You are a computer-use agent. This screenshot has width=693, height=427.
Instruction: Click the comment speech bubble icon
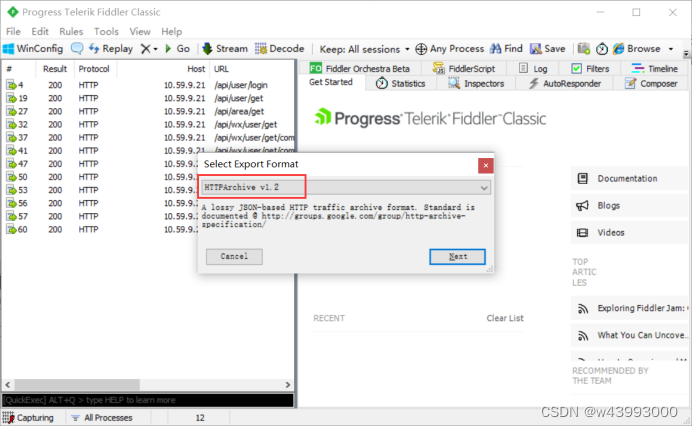(x=77, y=49)
